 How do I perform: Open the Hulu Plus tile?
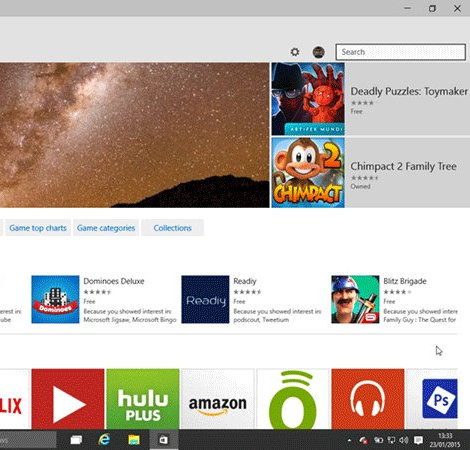pyautogui.click(x=143, y=399)
